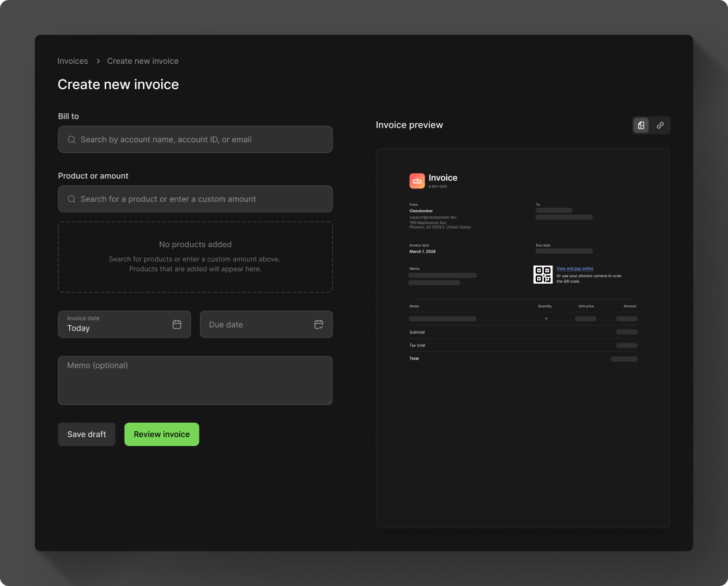Image resolution: width=728 pixels, height=586 pixels.
Task: Toggle focus on the Memo optional textarea
Action: (x=195, y=380)
